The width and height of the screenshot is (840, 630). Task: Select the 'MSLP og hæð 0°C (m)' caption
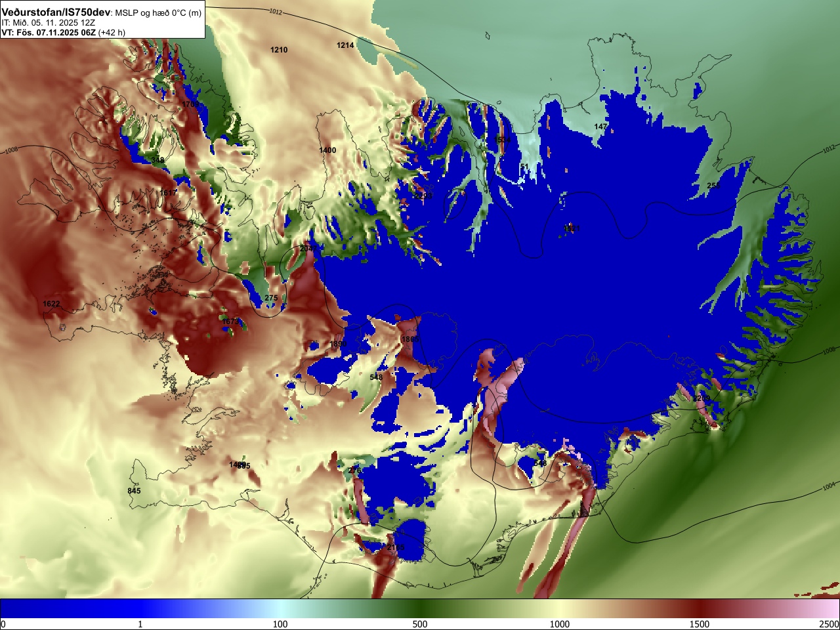[x=159, y=13]
